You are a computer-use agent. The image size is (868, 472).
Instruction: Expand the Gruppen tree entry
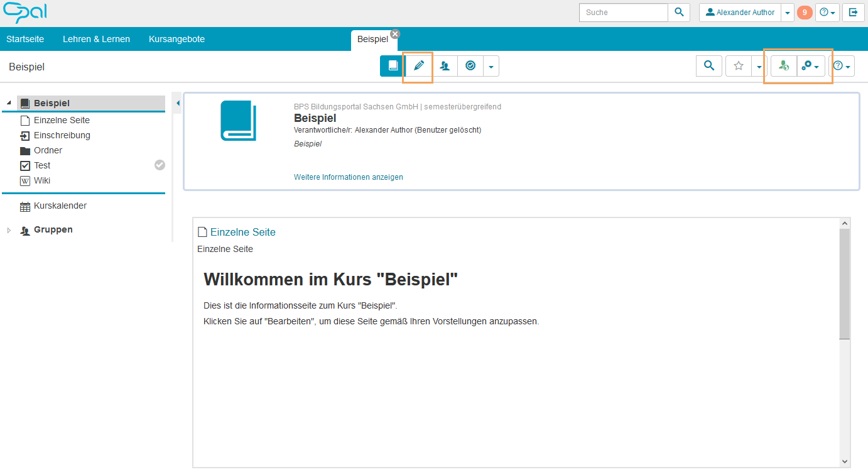point(9,229)
